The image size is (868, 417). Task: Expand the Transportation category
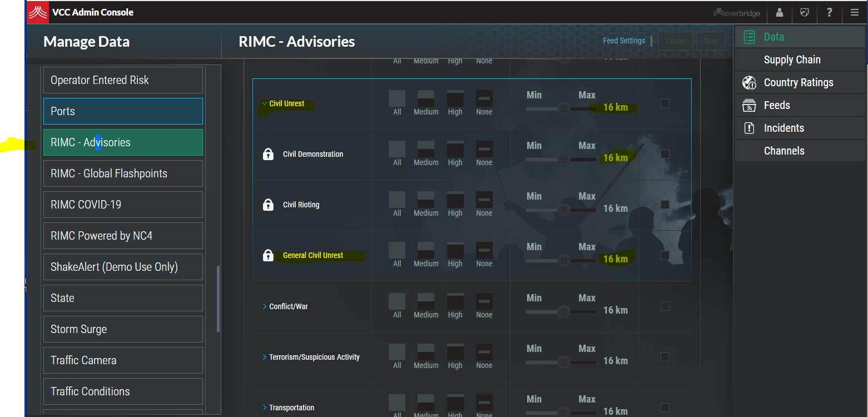tap(265, 408)
